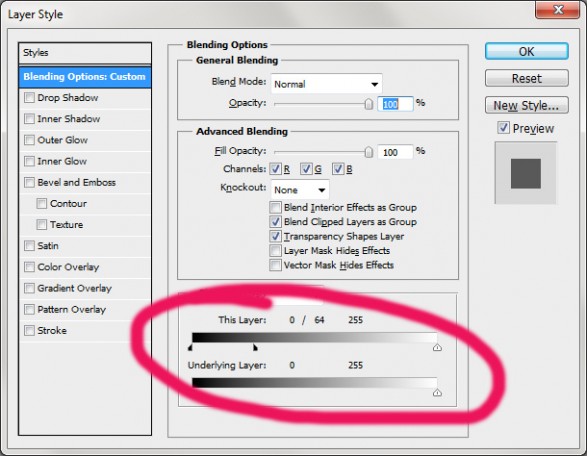Open the Blend Mode dropdown
Viewport: 587px width, 456px height.
[x=326, y=84]
